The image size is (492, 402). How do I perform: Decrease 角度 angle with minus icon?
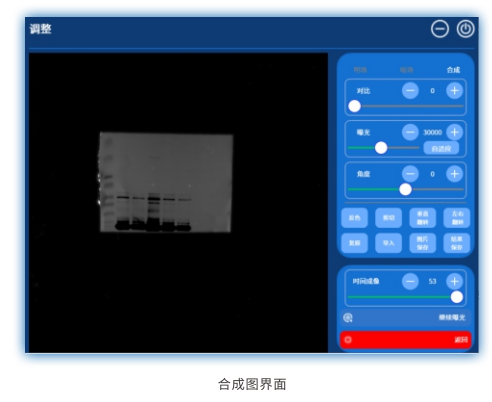[410, 174]
